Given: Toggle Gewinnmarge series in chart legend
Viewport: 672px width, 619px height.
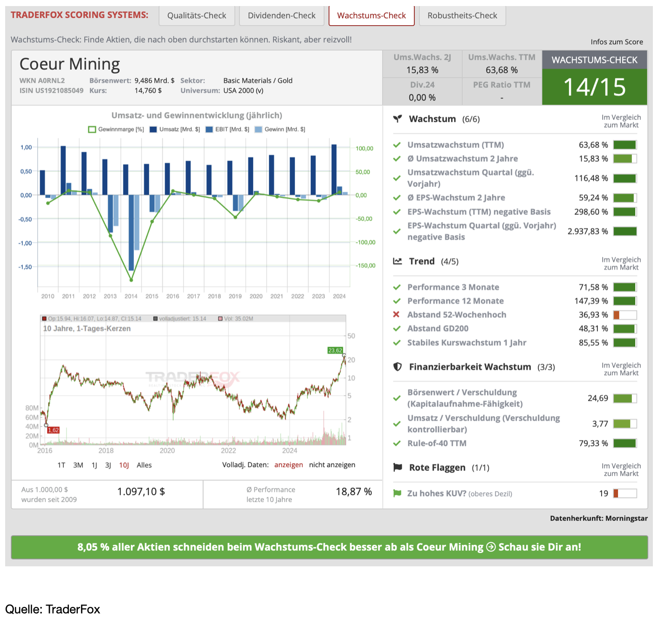Looking at the screenshot, I should tap(92, 130).
